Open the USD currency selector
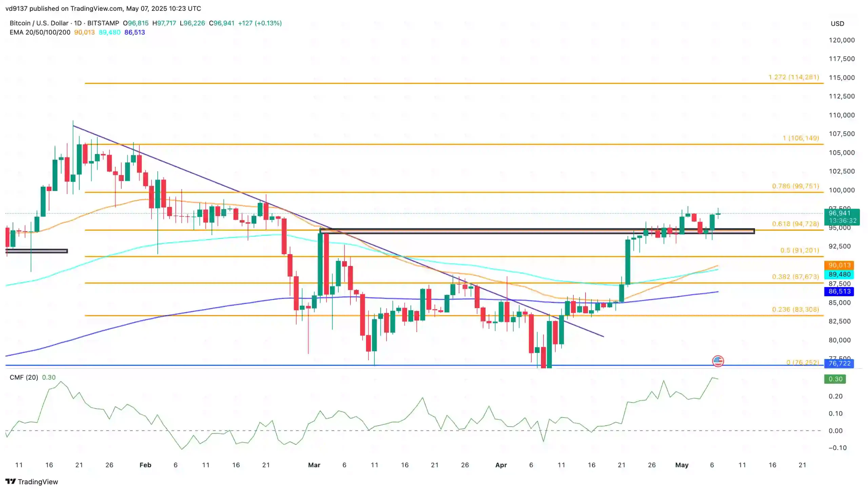 pyautogui.click(x=838, y=23)
